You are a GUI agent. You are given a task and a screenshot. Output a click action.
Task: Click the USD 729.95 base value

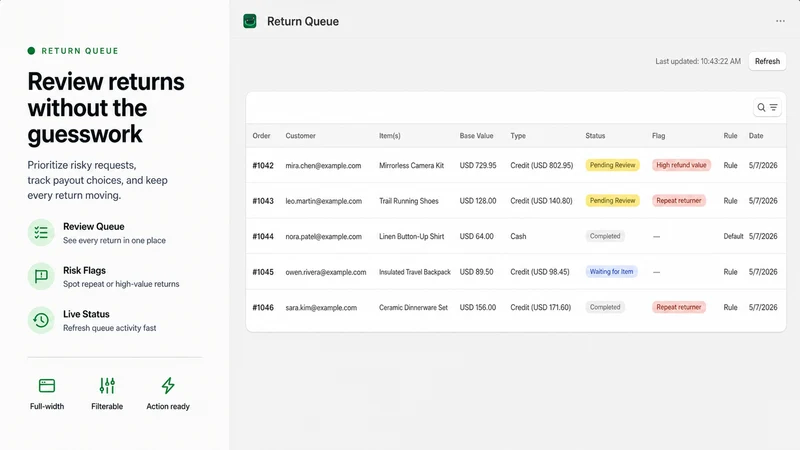tap(478, 165)
